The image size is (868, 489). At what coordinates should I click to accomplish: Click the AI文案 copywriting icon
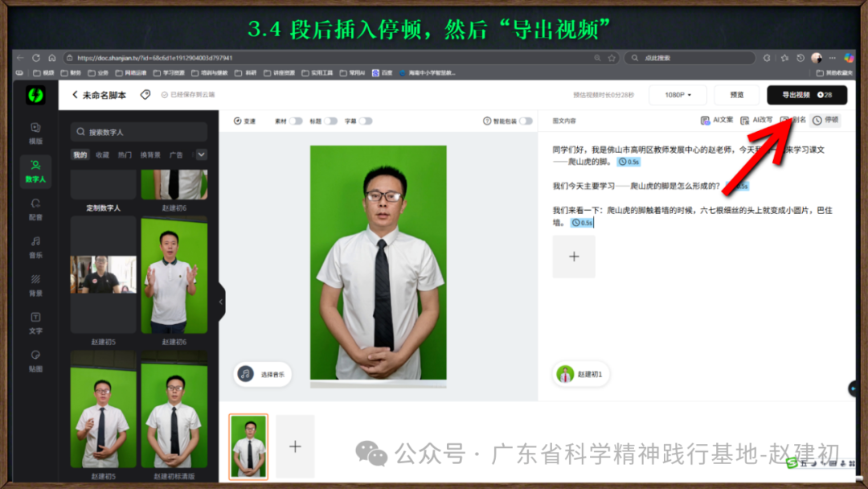click(x=714, y=121)
